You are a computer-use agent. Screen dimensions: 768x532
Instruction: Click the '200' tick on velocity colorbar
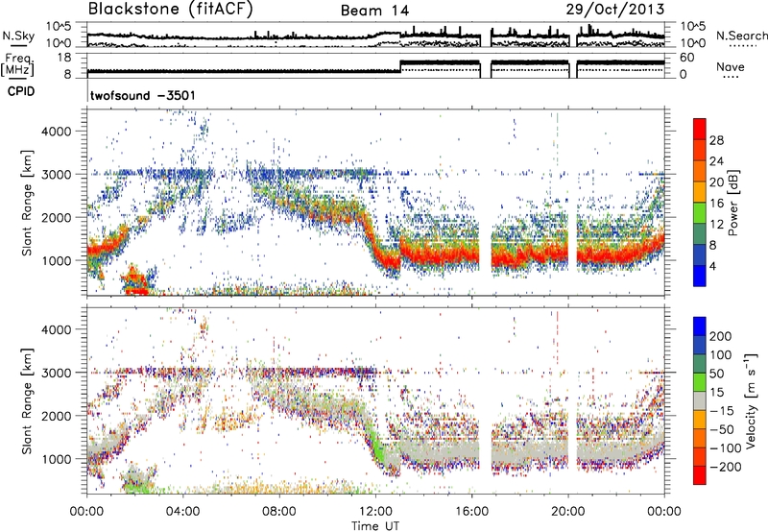coord(721,336)
